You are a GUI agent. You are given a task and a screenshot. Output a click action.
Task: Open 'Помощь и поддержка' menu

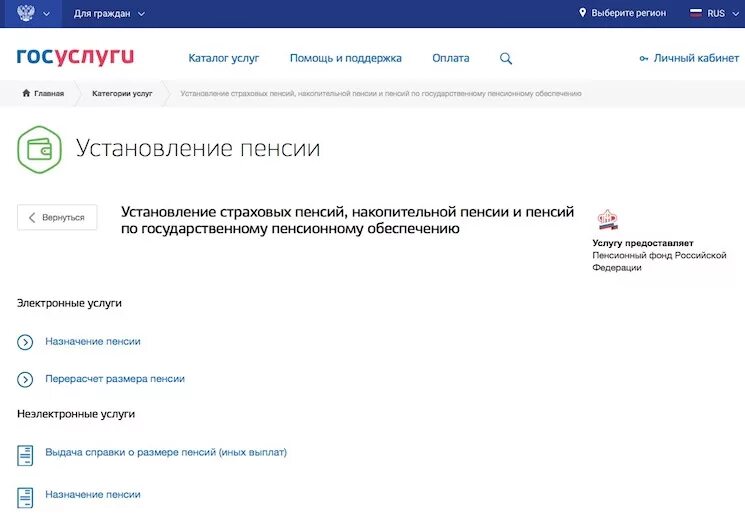[x=345, y=58]
